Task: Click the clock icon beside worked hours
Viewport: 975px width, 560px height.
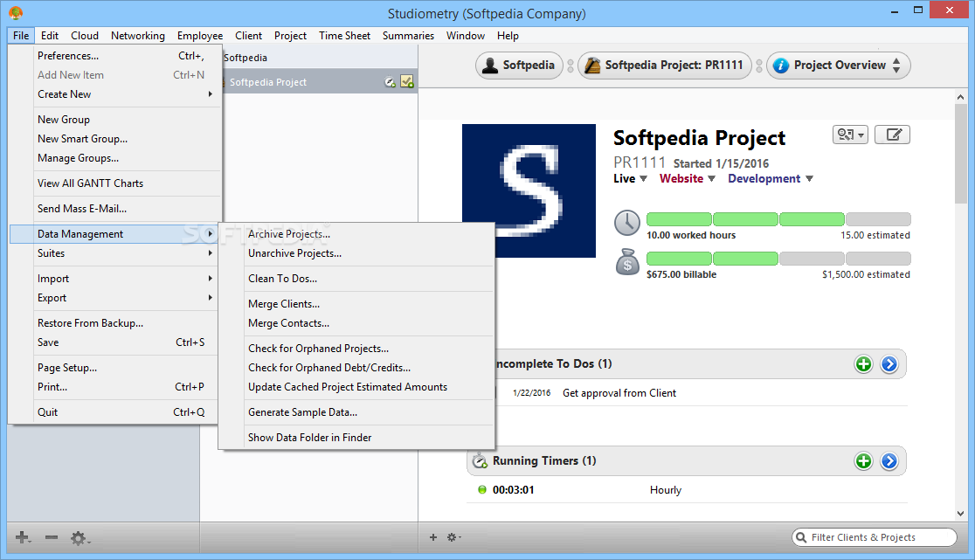Action: (x=626, y=223)
